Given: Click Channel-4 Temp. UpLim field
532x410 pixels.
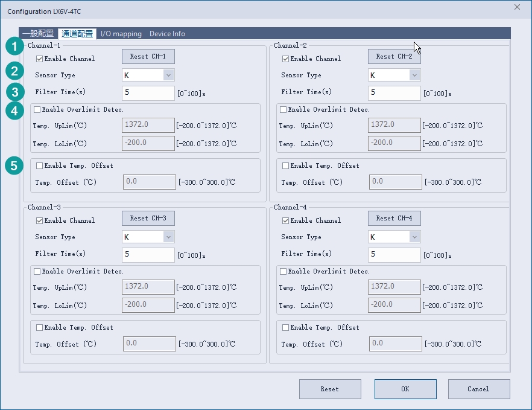Looking at the screenshot, I should [394, 287].
